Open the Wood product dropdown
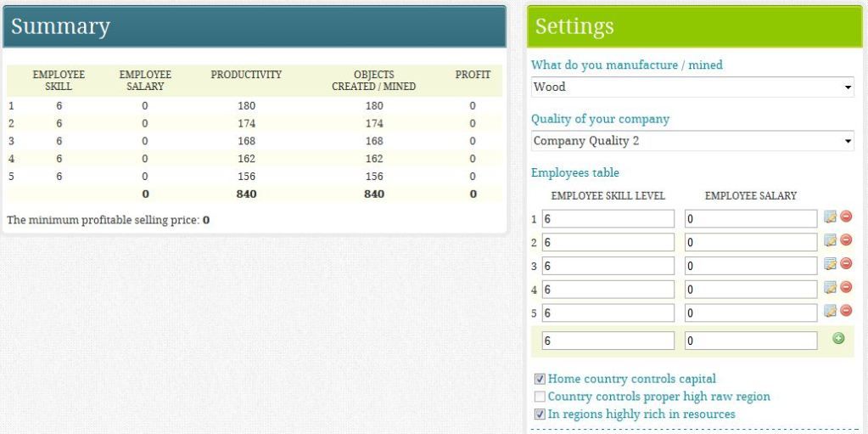 (x=692, y=87)
